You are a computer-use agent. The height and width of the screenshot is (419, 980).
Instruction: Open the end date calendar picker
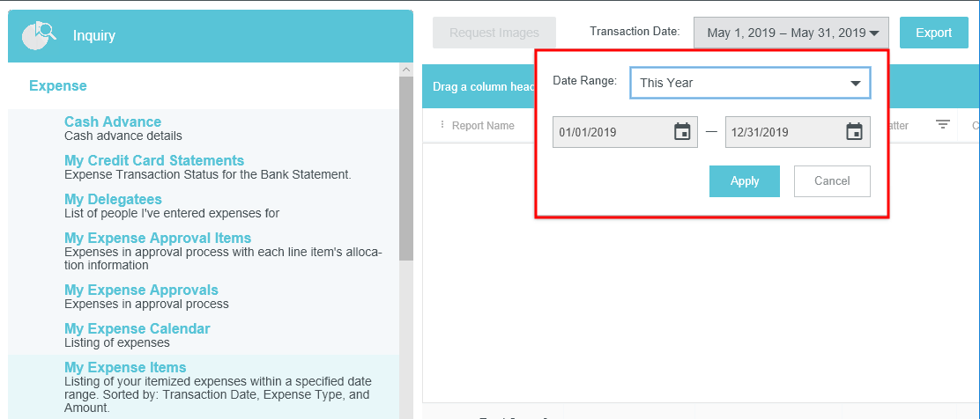(x=854, y=132)
